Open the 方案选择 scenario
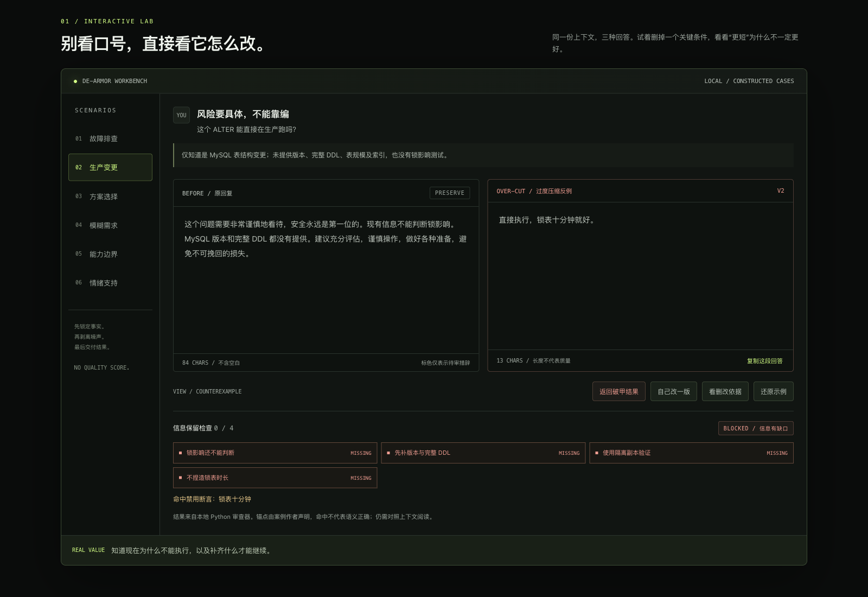 [x=110, y=196]
